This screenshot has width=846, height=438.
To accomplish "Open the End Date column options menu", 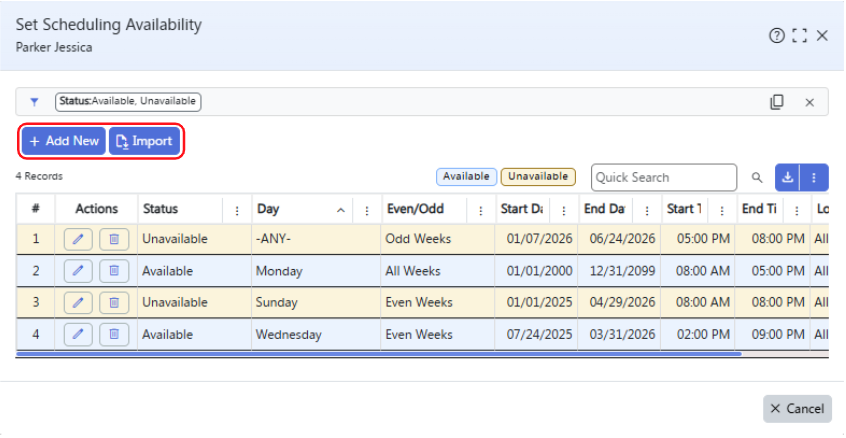I will pyautogui.click(x=647, y=210).
